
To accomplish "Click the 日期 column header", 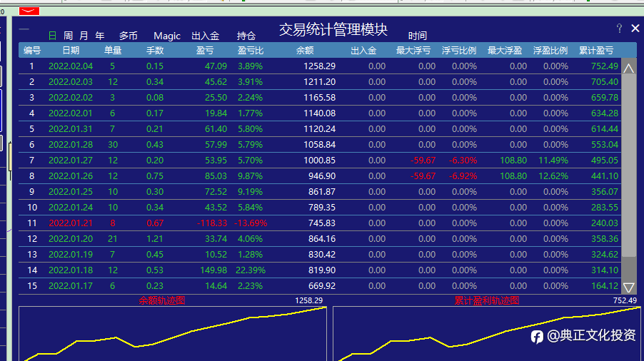I will [x=71, y=51].
